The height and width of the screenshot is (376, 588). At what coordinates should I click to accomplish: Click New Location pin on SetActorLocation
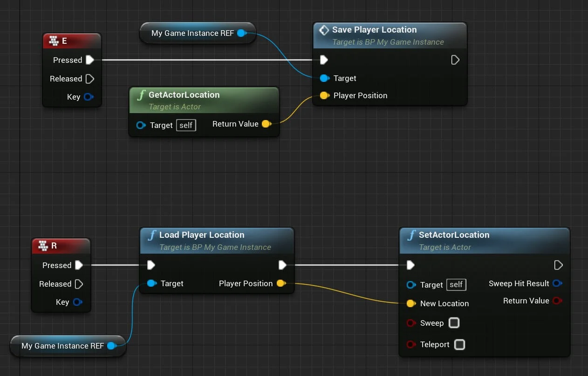point(411,303)
